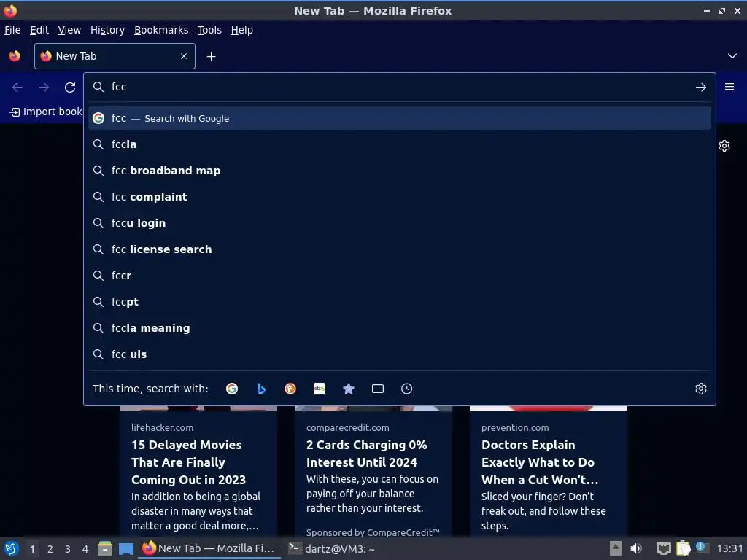Open clipboard manager tray icon
Screen dimensions: 747x560
683,548
